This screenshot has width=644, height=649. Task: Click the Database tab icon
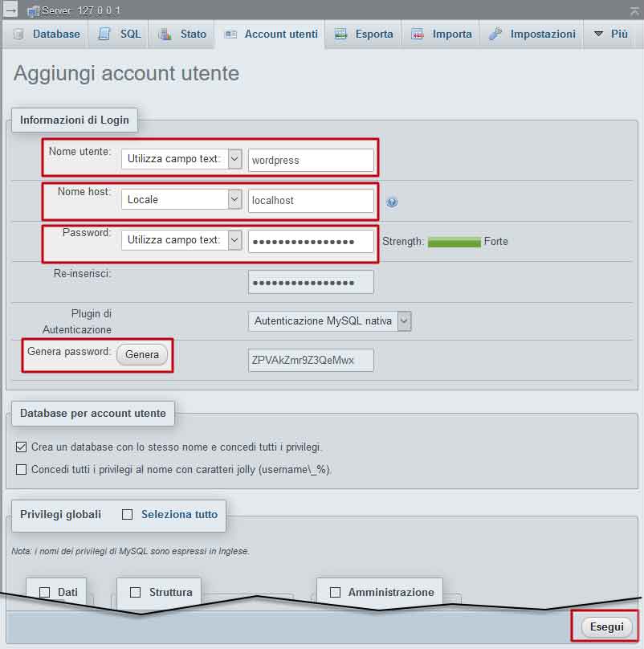tap(18, 34)
